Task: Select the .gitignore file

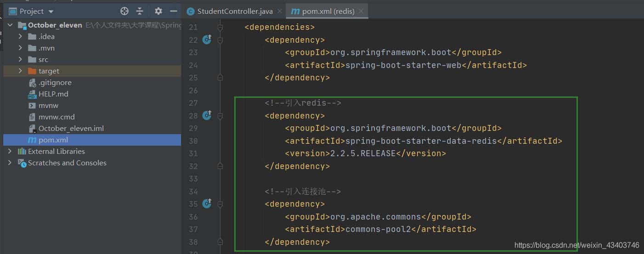Action: tap(55, 82)
